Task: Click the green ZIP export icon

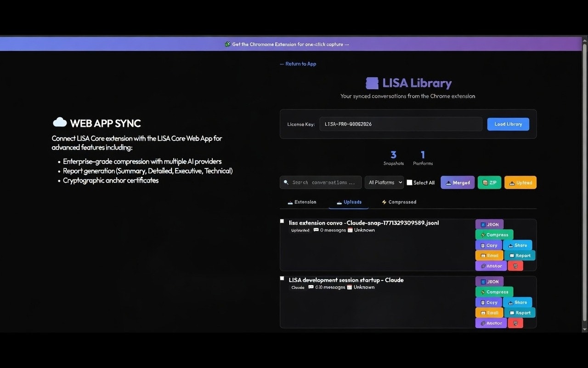Action: pos(489,182)
